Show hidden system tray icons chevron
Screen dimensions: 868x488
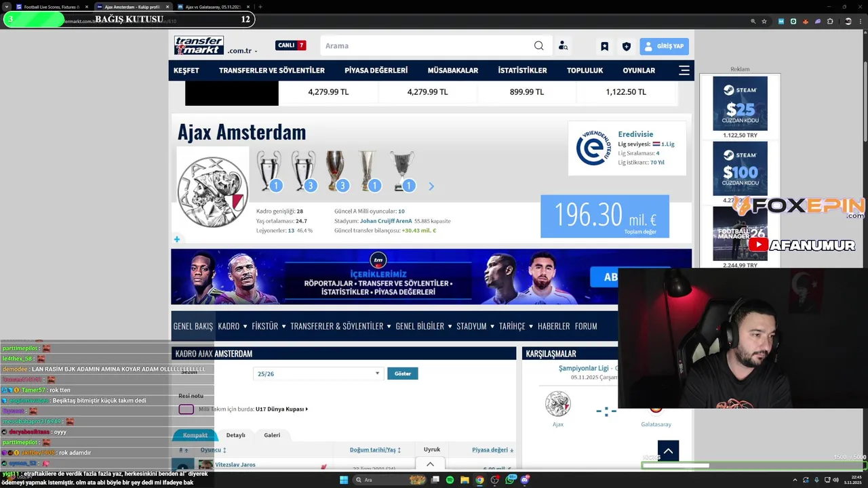coord(795,480)
